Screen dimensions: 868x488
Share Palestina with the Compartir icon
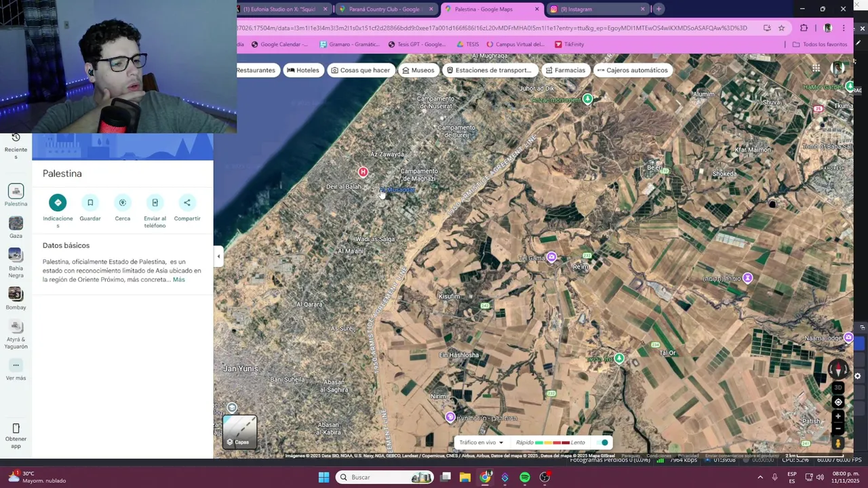click(187, 202)
